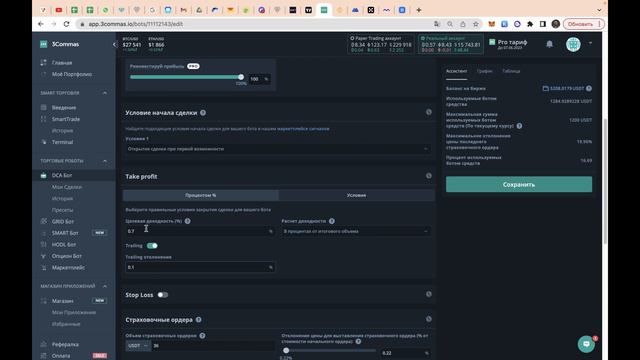Open the Расчет доходности dropdown

pyautogui.click(x=356, y=231)
